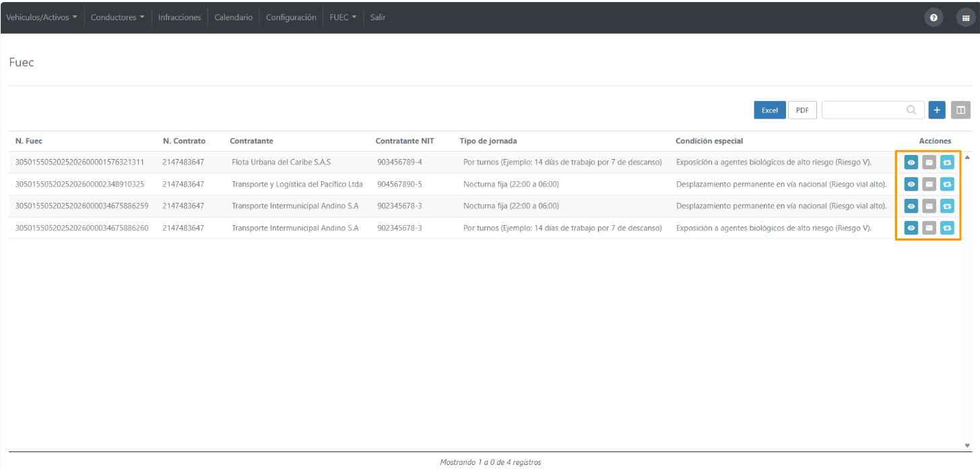
Task: Expand the Conductores dropdown menu
Action: tap(118, 18)
